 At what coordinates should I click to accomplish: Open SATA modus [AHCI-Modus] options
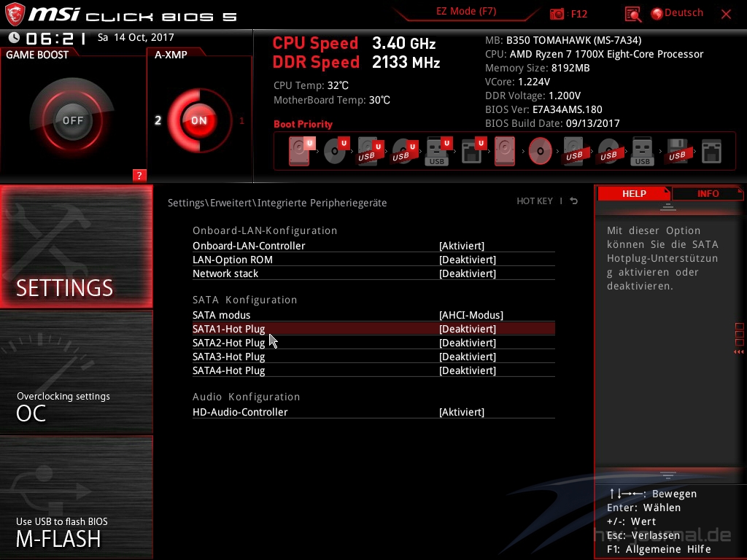point(471,315)
